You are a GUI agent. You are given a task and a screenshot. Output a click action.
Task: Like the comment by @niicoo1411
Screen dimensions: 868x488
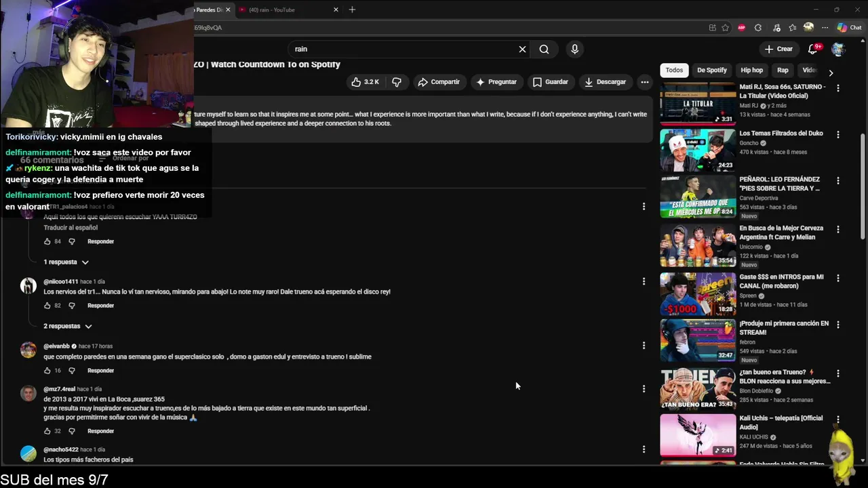tap(47, 306)
